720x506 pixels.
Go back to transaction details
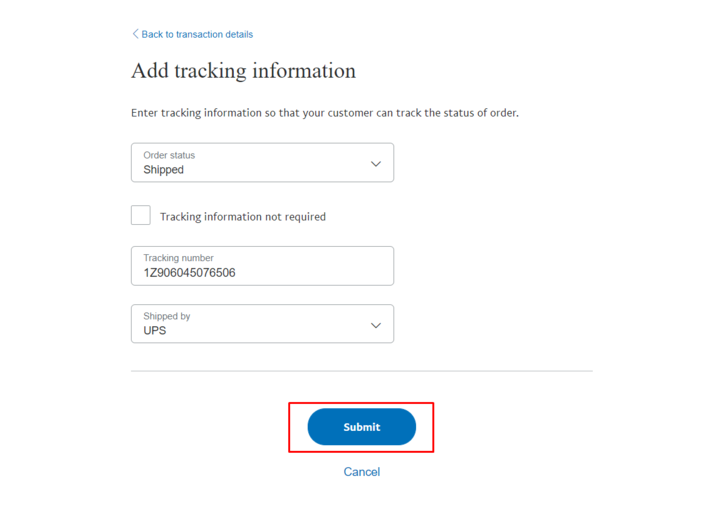pyautogui.click(x=197, y=34)
